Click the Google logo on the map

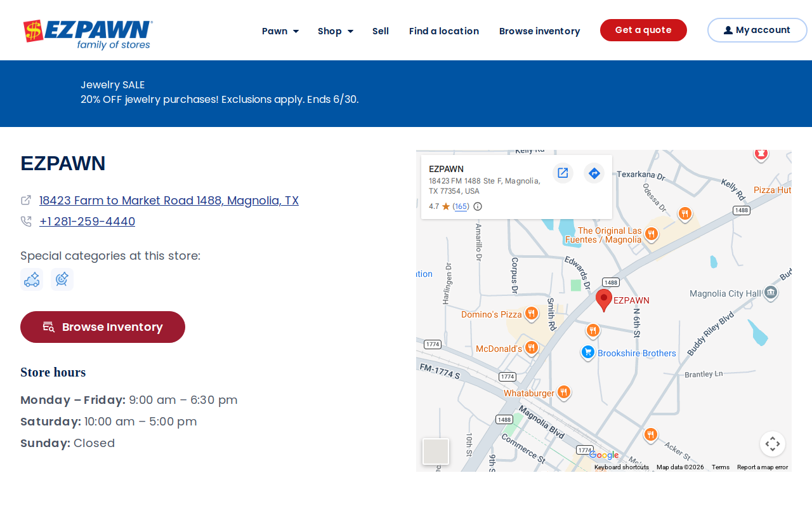click(x=604, y=455)
